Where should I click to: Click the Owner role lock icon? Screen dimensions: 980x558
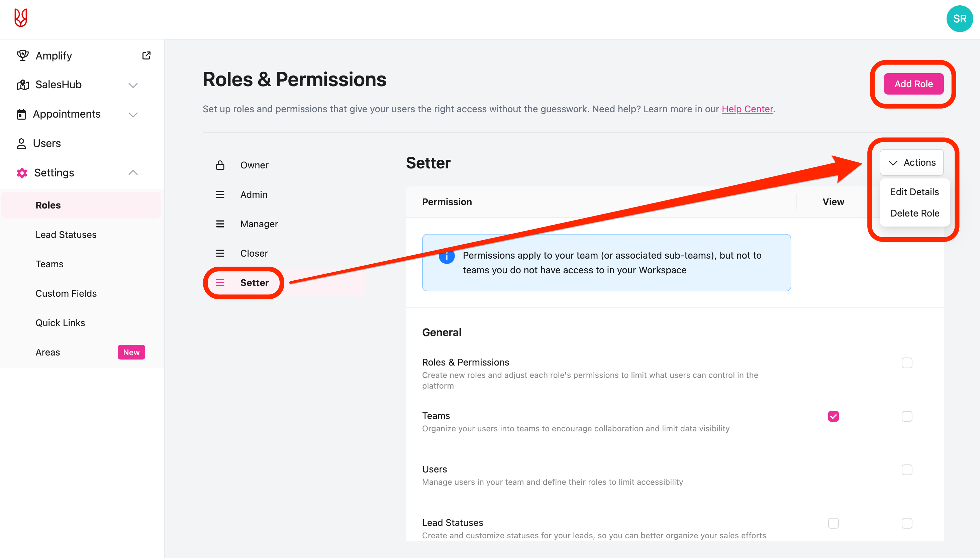tap(220, 165)
